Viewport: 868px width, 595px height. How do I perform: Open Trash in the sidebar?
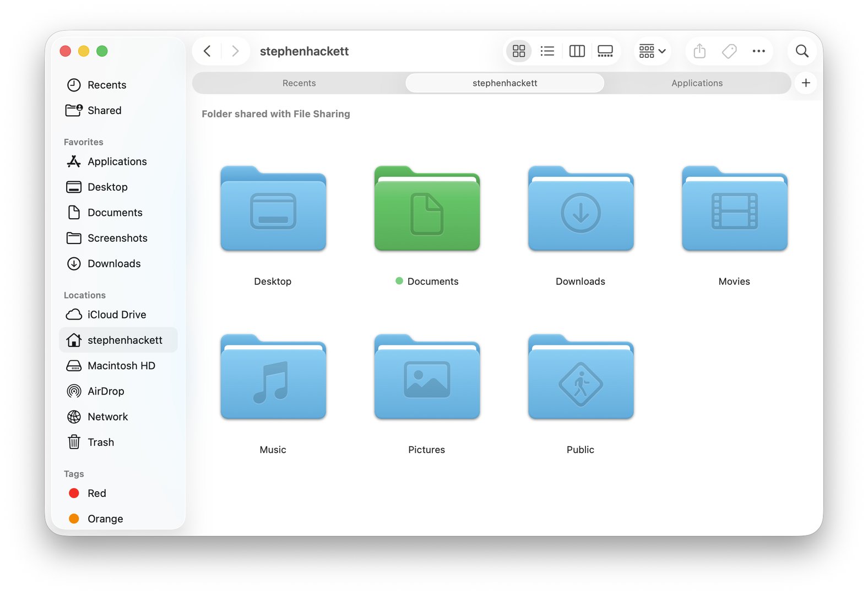coord(118,442)
